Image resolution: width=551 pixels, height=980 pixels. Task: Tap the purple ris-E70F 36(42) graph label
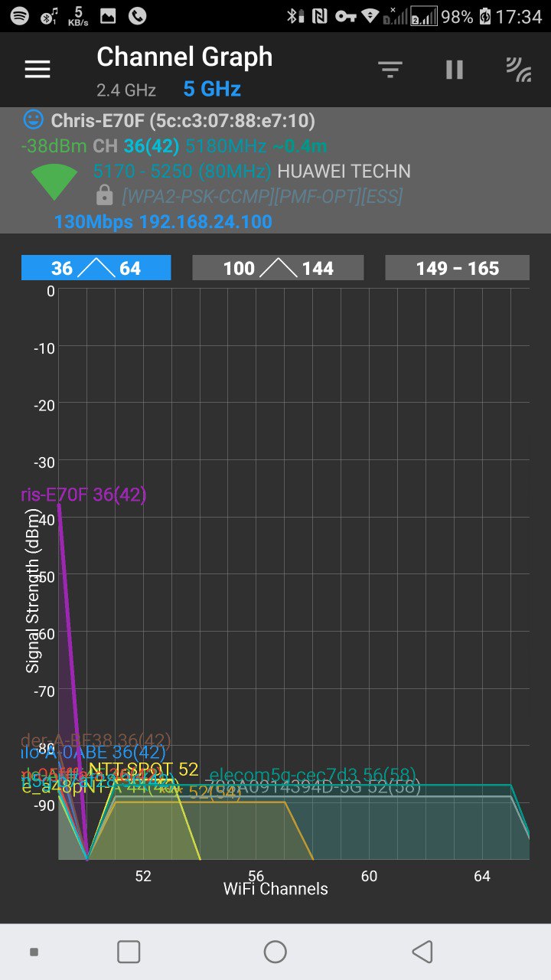[84, 495]
